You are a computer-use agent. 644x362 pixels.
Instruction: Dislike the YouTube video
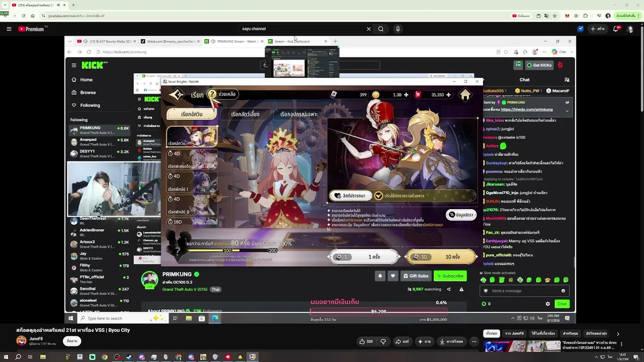[383, 341]
